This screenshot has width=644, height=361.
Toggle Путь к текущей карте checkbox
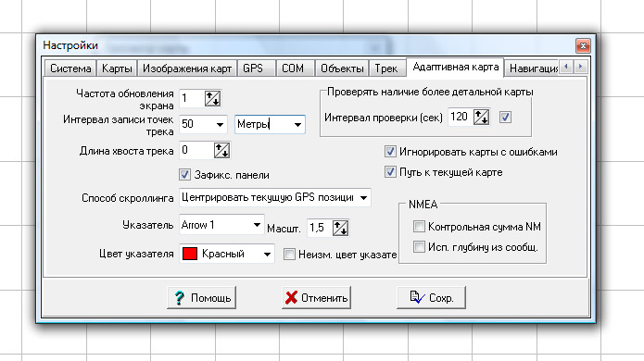tap(390, 171)
